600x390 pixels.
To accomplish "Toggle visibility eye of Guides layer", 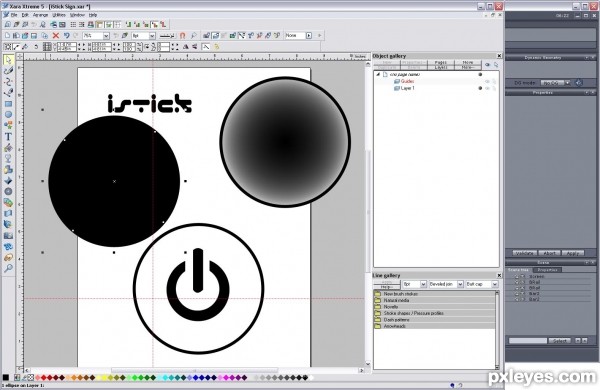I will [x=487, y=82].
